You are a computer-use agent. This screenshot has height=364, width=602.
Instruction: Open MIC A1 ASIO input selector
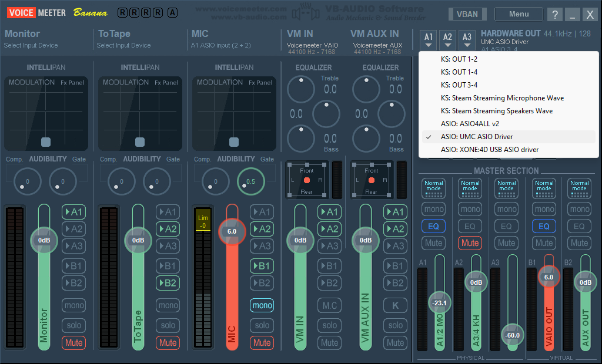pos(221,45)
